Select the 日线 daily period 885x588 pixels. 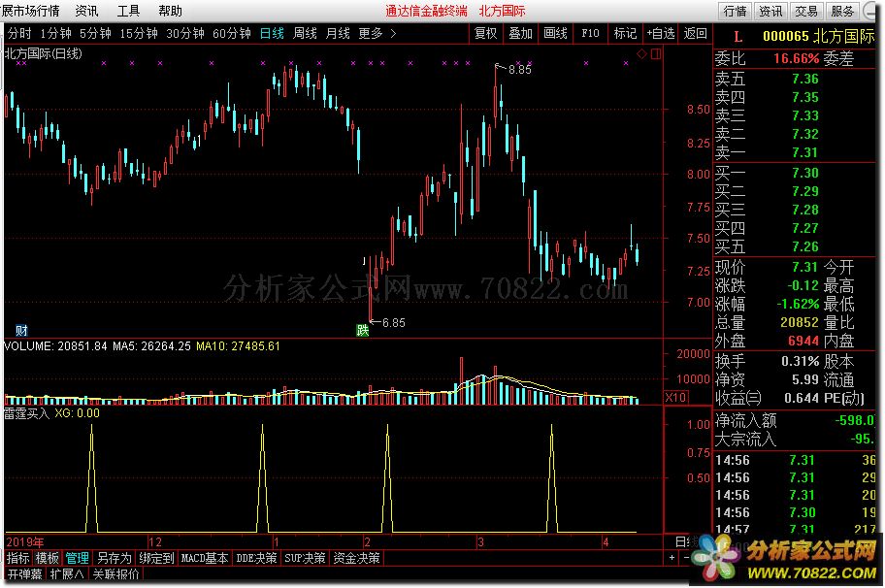pos(272,34)
